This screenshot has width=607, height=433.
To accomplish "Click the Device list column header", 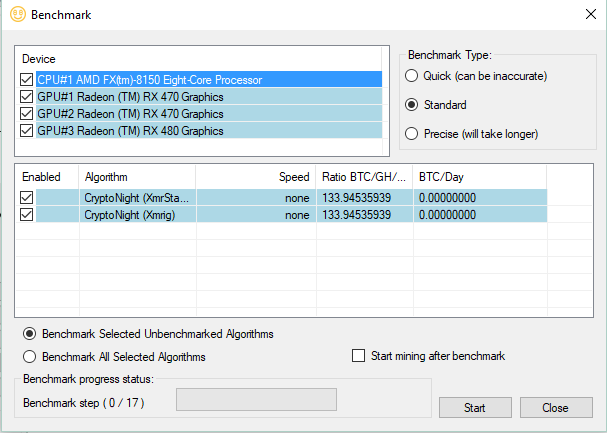I will pyautogui.click(x=199, y=59).
